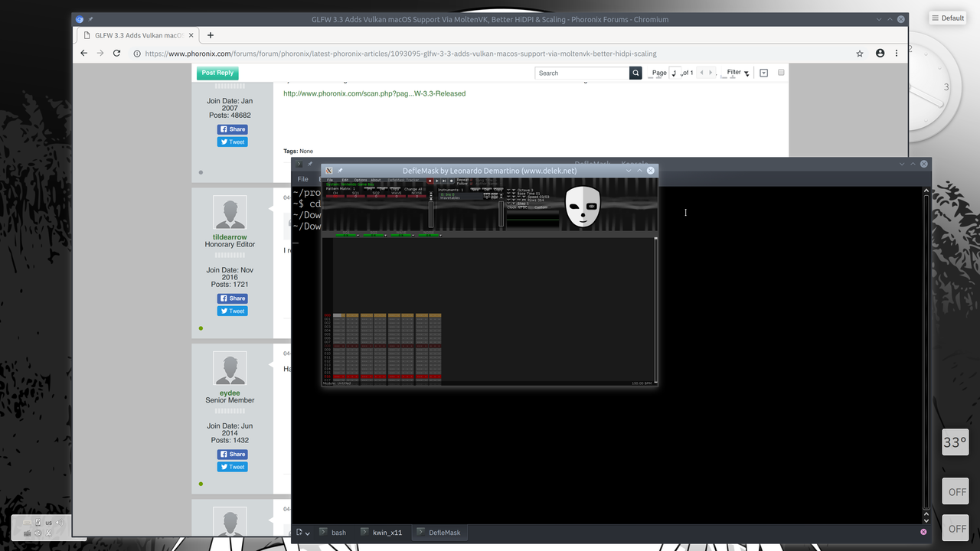Click the pin icon in Chromium titlebar
Image resolution: width=980 pixels, height=551 pixels.
tap(90, 19)
